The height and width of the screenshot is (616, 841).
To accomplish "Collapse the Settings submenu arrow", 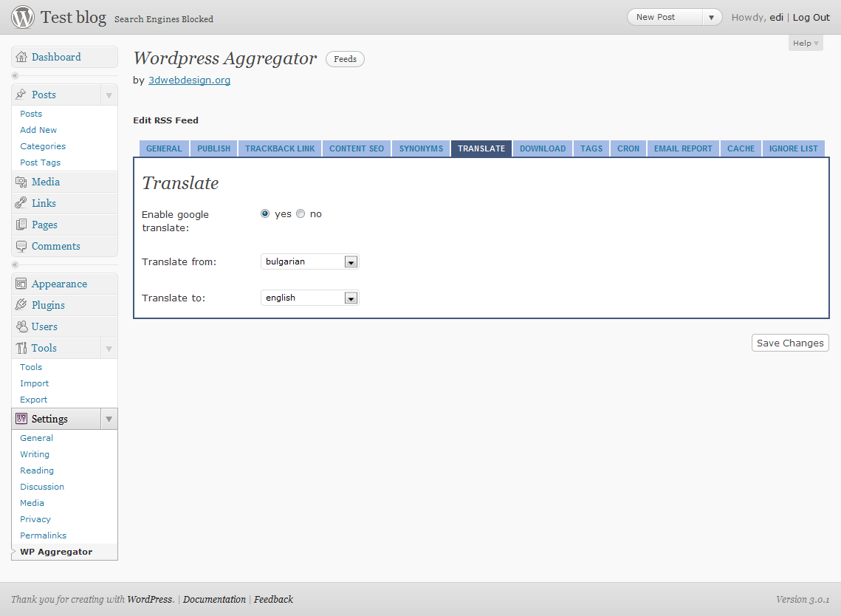I will [109, 419].
